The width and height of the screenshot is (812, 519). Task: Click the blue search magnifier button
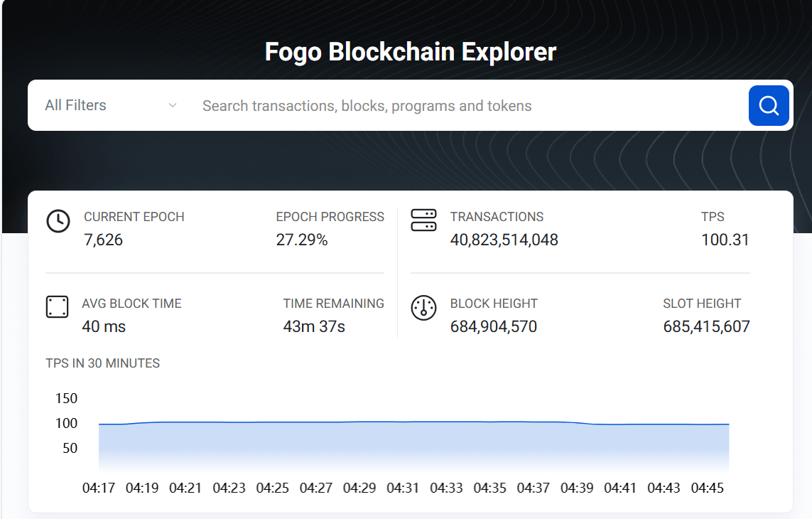click(769, 105)
